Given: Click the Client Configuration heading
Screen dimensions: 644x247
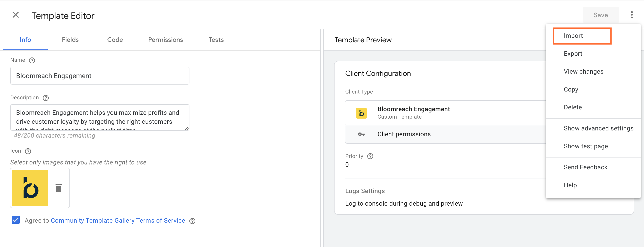Looking at the screenshot, I should tap(378, 73).
